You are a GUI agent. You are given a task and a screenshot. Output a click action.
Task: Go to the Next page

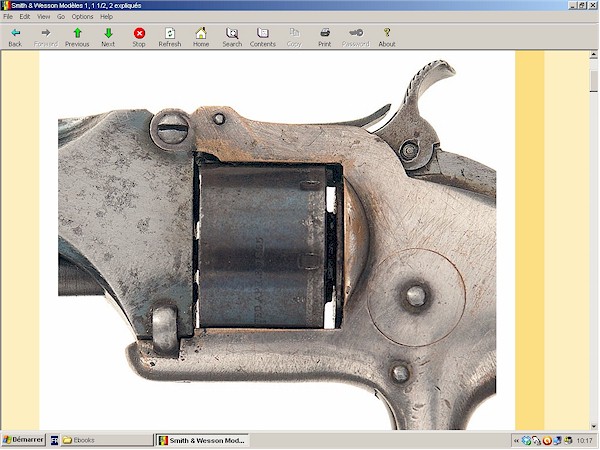click(108, 37)
